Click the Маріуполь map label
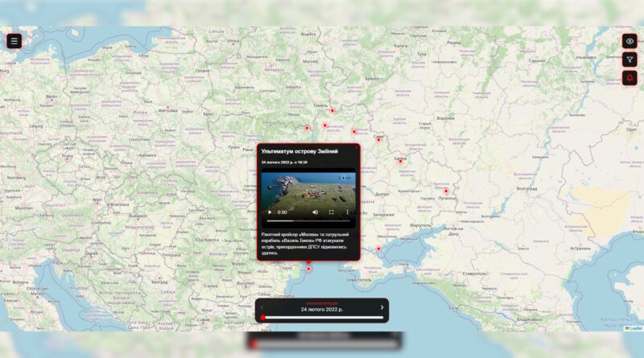 point(420,225)
